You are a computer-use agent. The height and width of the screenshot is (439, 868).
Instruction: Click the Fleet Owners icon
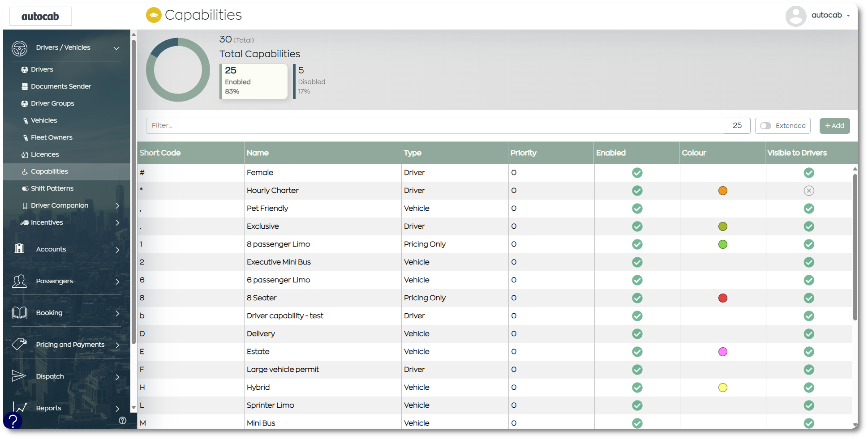(x=26, y=138)
